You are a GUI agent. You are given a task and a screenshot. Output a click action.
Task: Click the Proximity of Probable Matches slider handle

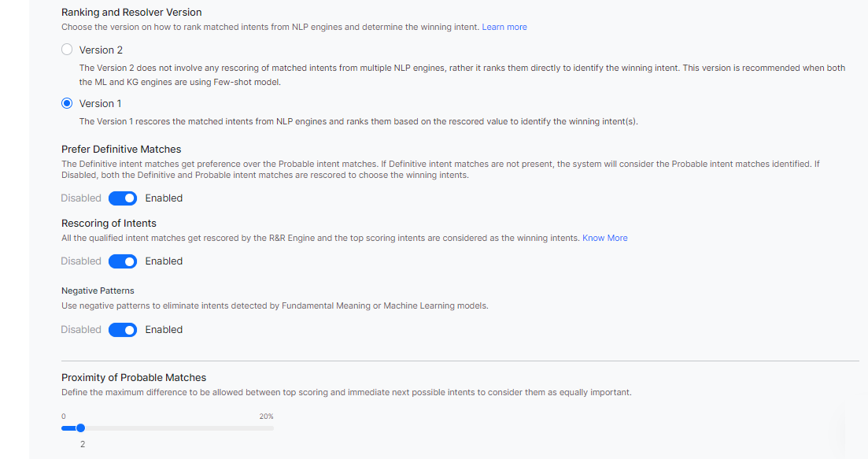[x=80, y=428]
